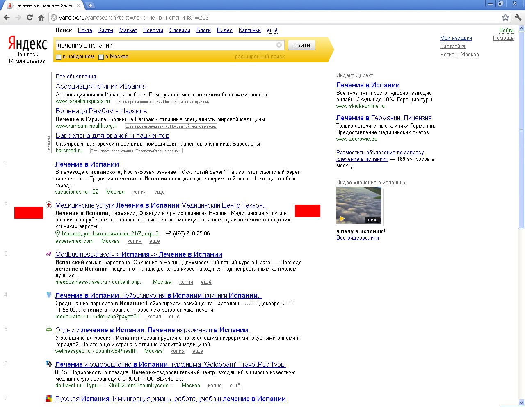This screenshot has width=525, height=420.
Task: Expand 'ещё' for esperamed.com result
Action: click(155, 241)
